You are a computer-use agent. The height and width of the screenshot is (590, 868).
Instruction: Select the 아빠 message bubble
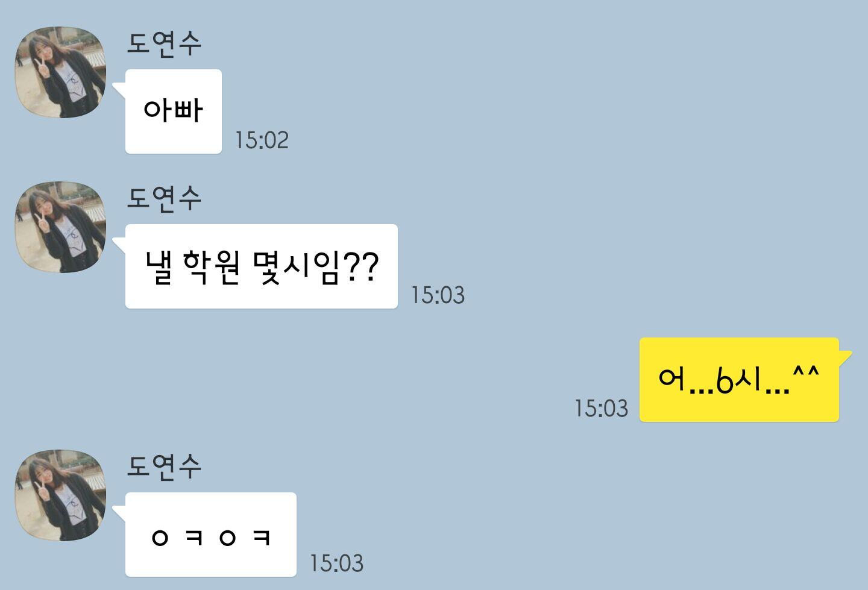point(174,111)
